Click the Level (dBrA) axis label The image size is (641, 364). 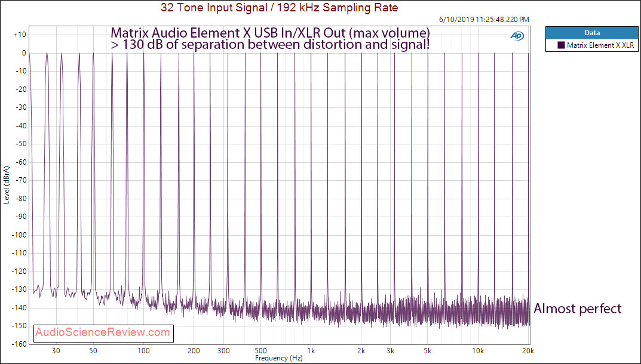pos(6,185)
